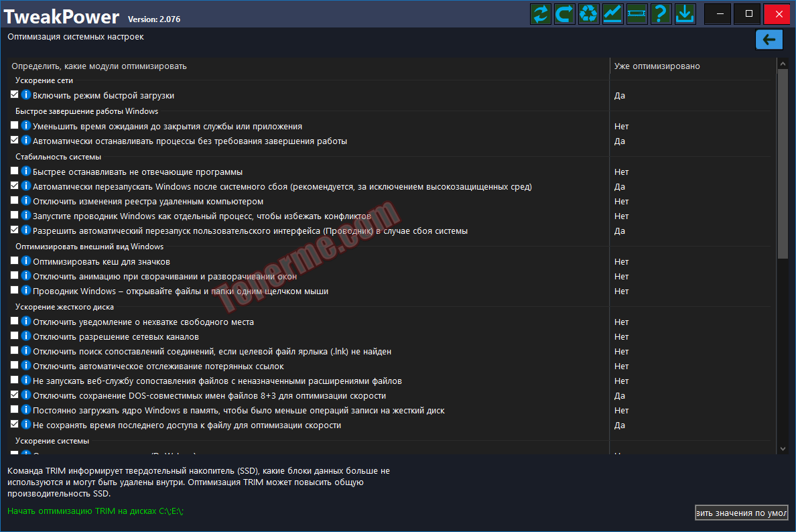Go back with the blue arrow button
The height and width of the screenshot is (532, 796).
(x=769, y=40)
